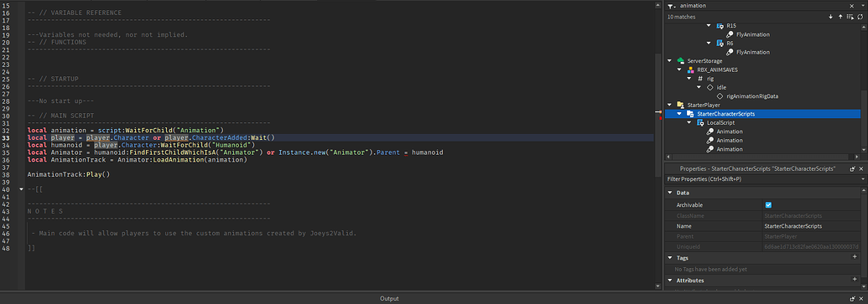Image resolution: width=868 pixels, height=304 pixels.
Task: Click the Explorer search field 'animation'
Action: click(761, 6)
